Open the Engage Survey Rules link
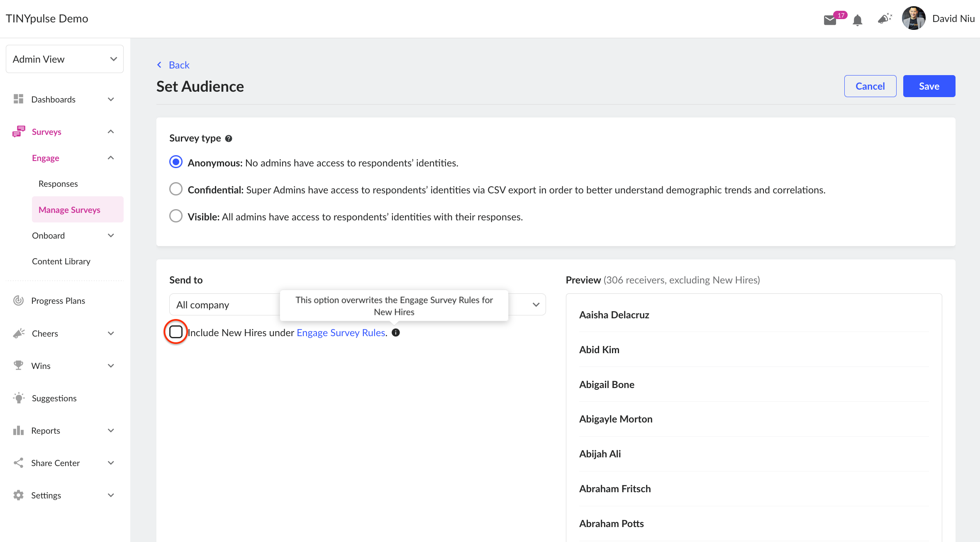Image resolution: width=980 pixels, height=542 pixels. (341, 332)
